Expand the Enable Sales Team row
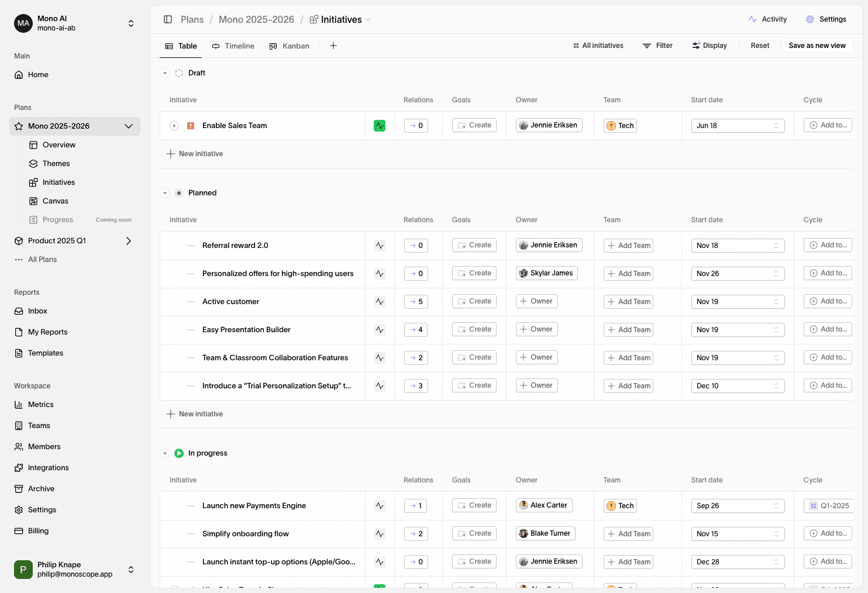 coord(174,126)
